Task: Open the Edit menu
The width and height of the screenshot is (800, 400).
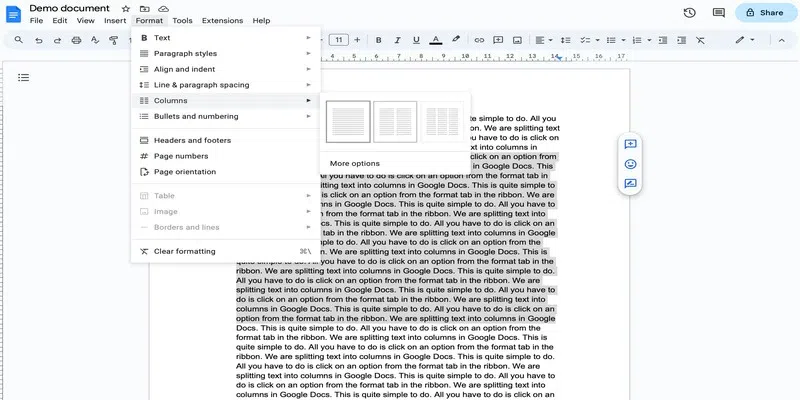Action: (60, 21)
